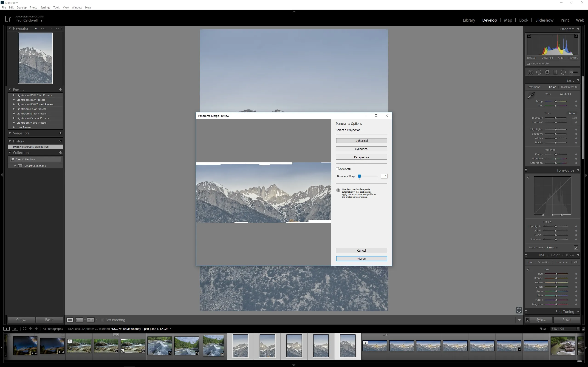Click the Boundary Warp slider
Viewport: 588px width, 367px height.
pyautogui.click(x=359, y=176)
